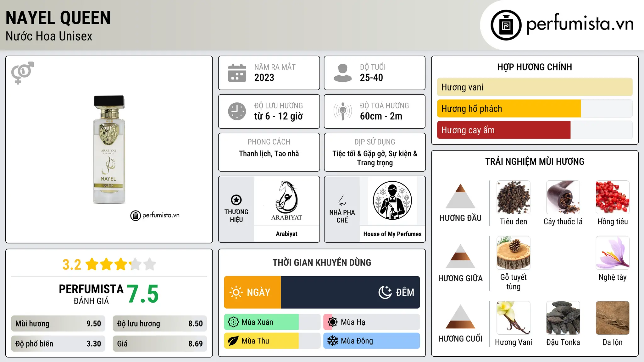Click the style text Thanh lịch, Tao nhã
Viewport: 644px width, 362px height.
coord(269,154)
